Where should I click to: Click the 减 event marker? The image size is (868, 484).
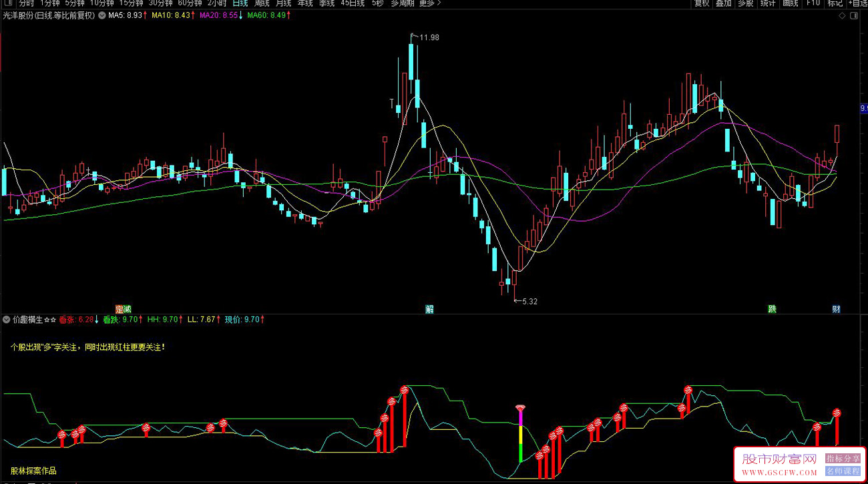127,309
